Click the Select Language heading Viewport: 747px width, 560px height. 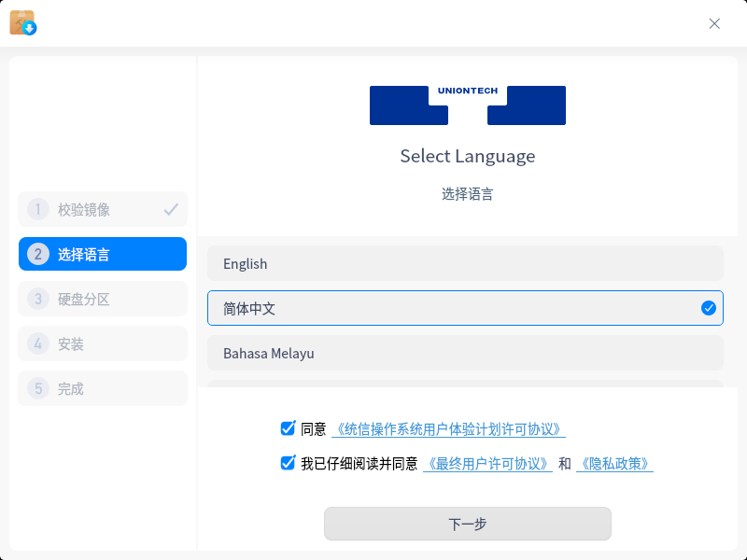click(468, 156)
